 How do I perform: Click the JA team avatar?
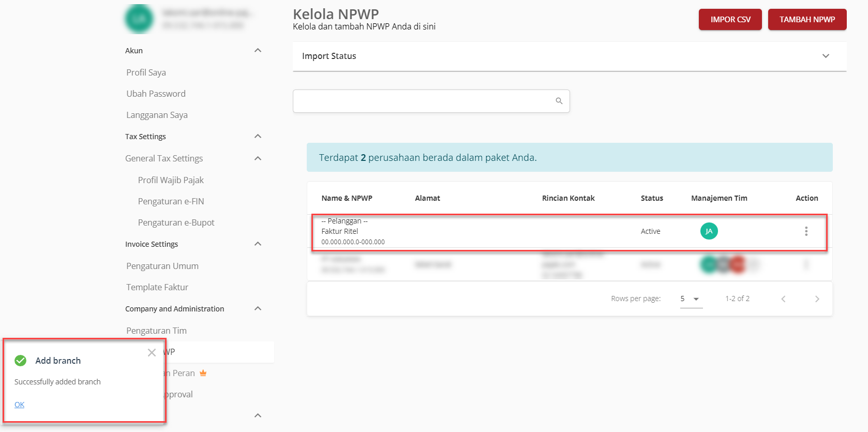[x=709, y=231]
